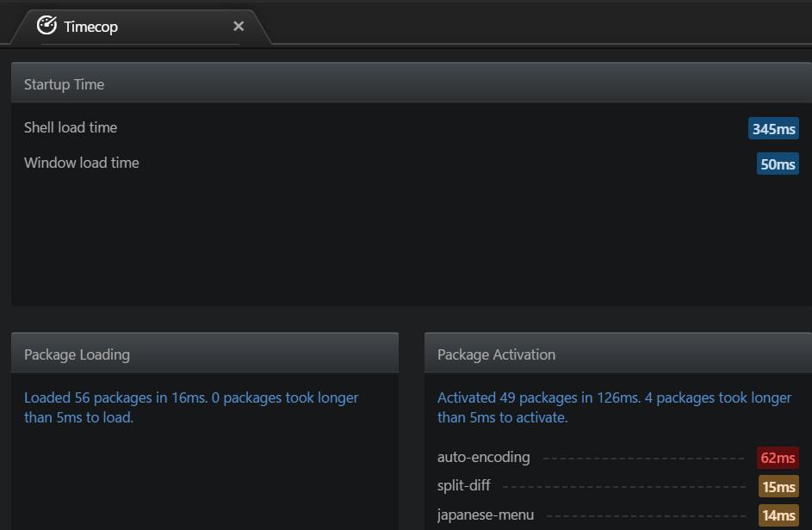Screen dimensions: 812x530
Task: Click the dashed line beside auto-encoding
Action: 644,459
